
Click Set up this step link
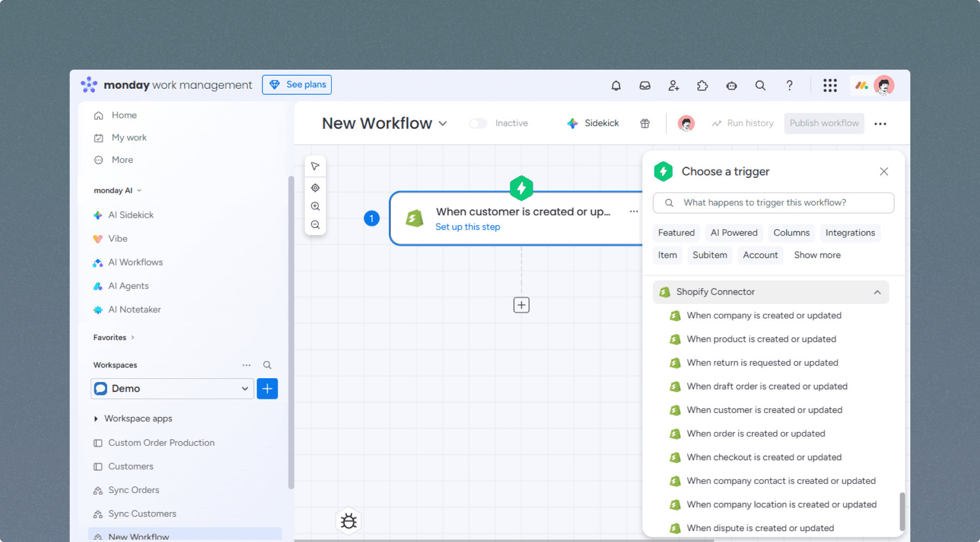[x=468, y=227]
